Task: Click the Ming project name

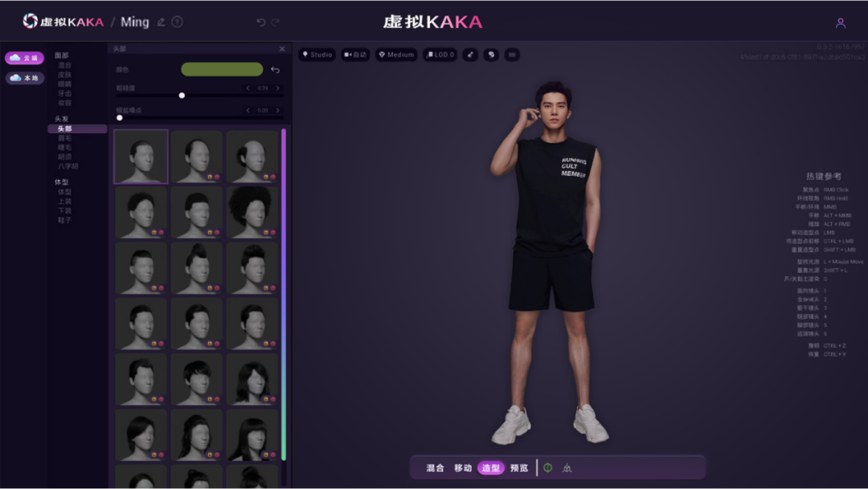Action: click(x=134, y=22)
